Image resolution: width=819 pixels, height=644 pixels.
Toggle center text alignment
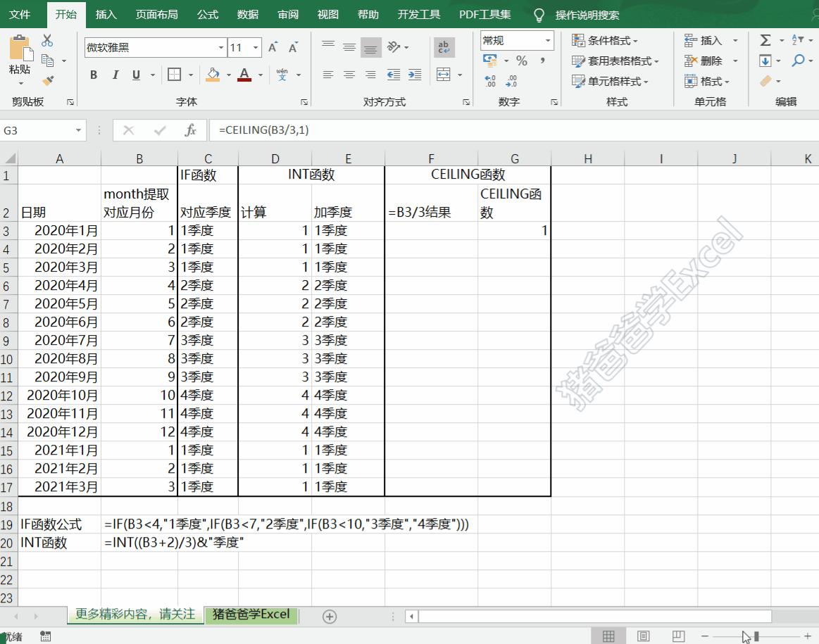tap(349, 75)
